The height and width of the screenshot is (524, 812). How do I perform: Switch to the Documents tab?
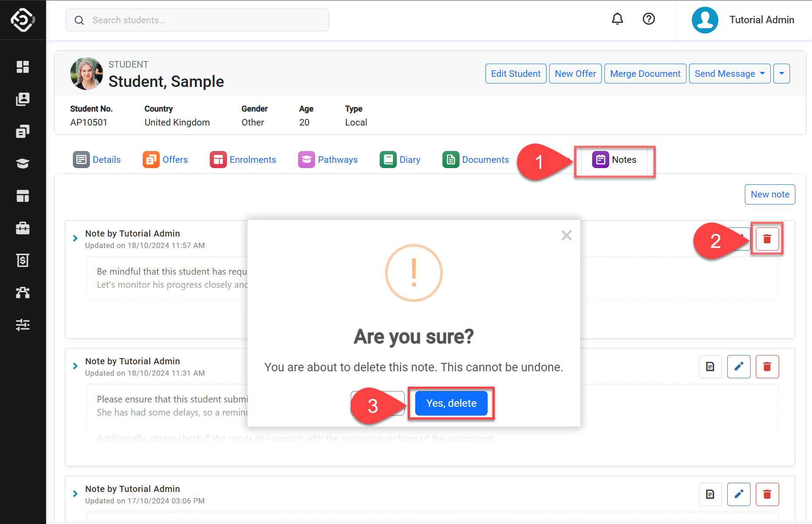click(x=476, y=160)
